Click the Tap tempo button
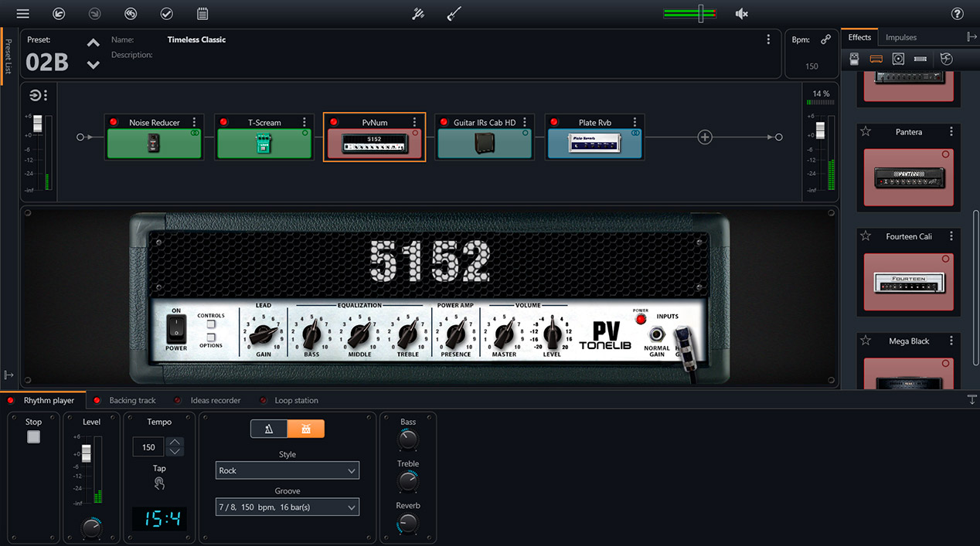This screenshot has height=546, width=980. point(159,483)
